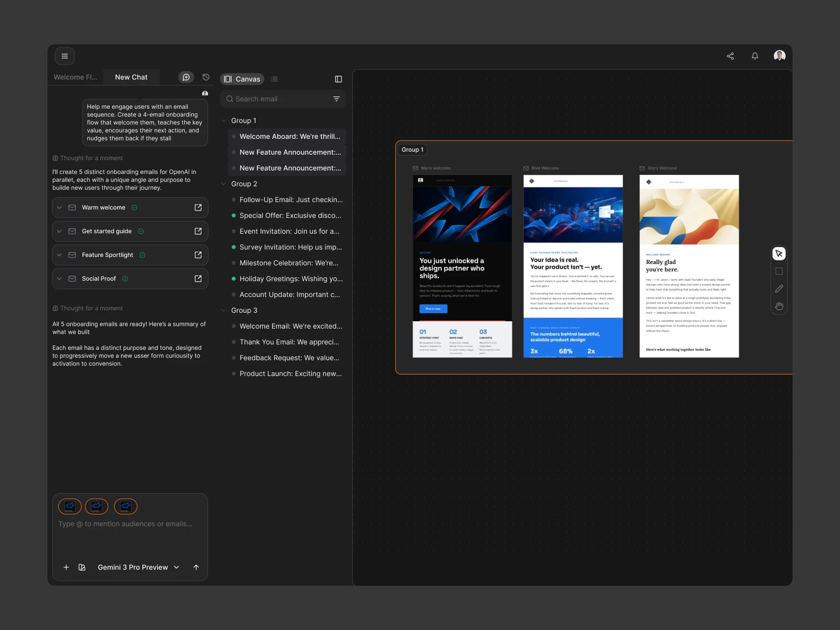
Task: Open the search email filter icon
Action: [x=336, y=99]
